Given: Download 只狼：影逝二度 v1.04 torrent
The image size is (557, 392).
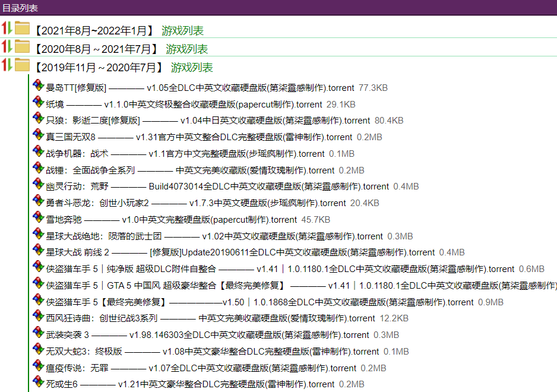Looking at the screenshot, I should [x=208, y=121].
